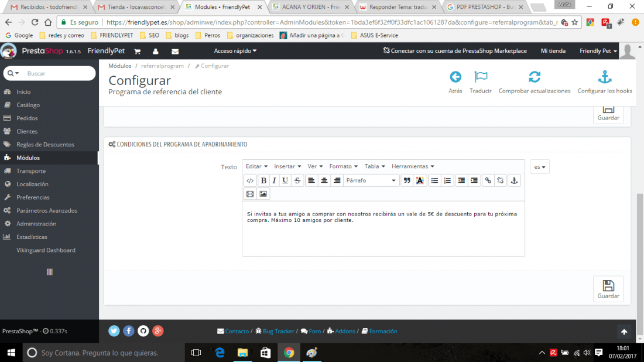The height and width of the screenshot is (362, 644).
Task: Align text right in editor
Action: click(337, 180)
